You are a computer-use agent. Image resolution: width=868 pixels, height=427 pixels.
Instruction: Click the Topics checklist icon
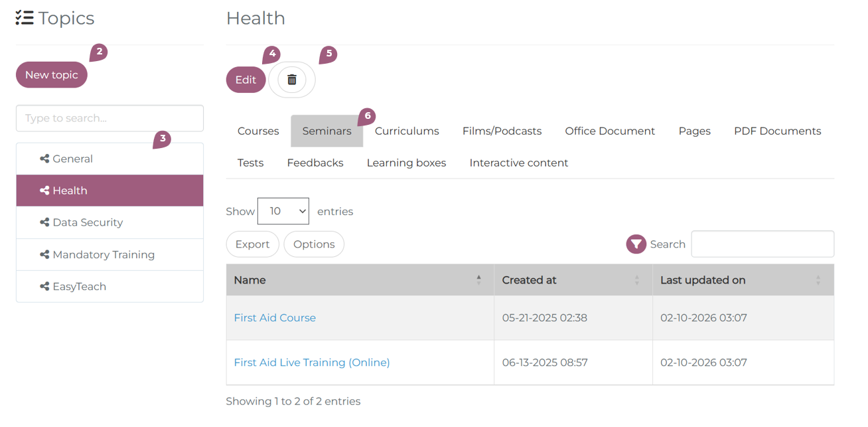[25, 18]
